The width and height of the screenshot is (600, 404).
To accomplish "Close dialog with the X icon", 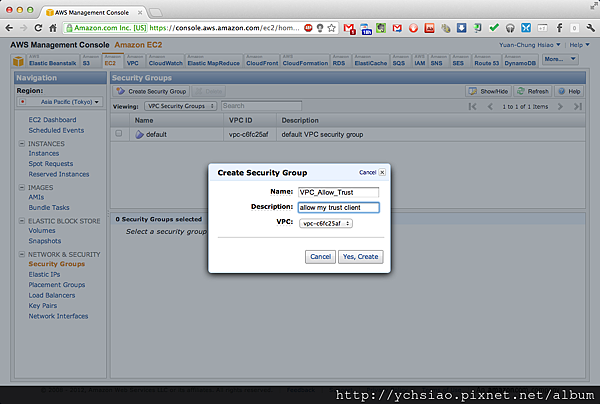I will (382, 173).
